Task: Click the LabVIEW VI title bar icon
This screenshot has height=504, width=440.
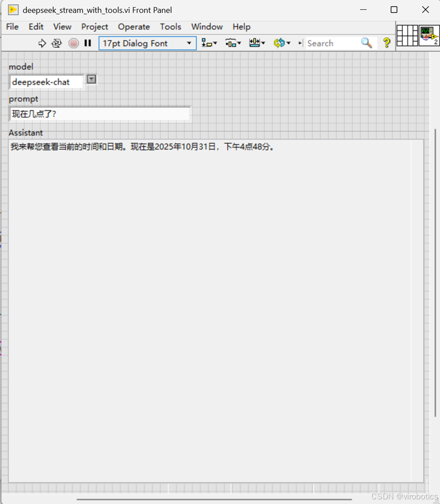Action: (13, 10)
